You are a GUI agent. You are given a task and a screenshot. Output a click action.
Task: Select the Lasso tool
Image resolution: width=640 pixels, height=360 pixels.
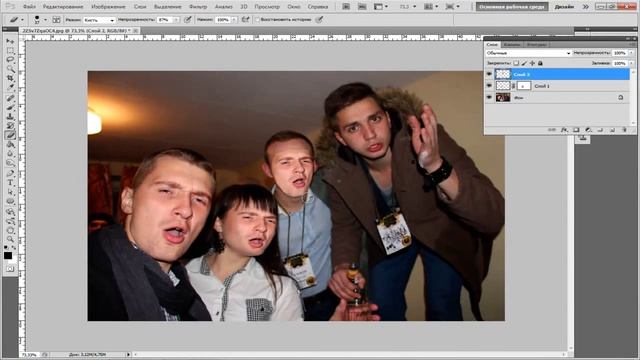(x=10, y=60)
